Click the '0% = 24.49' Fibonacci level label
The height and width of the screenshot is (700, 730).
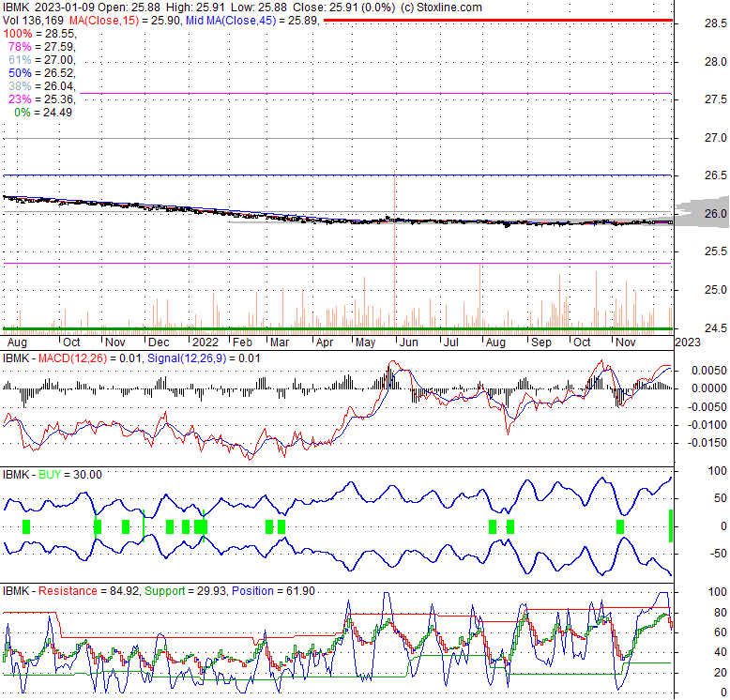tap(43, 113)
